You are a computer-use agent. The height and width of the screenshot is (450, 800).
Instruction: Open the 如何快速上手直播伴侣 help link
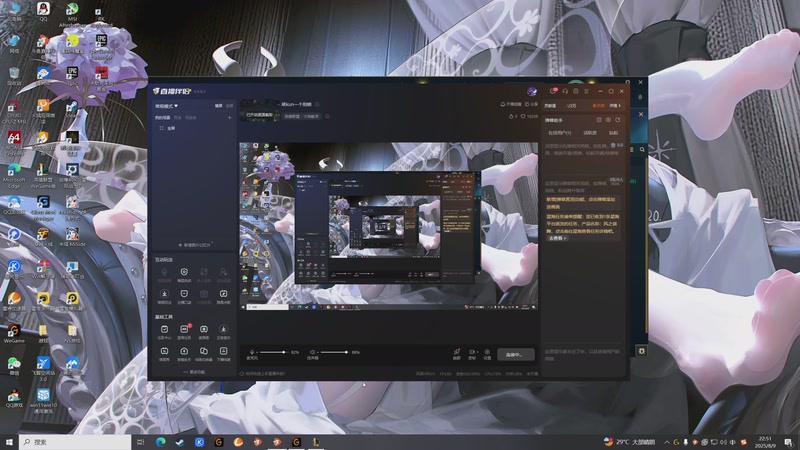click(x=265, y=373)
